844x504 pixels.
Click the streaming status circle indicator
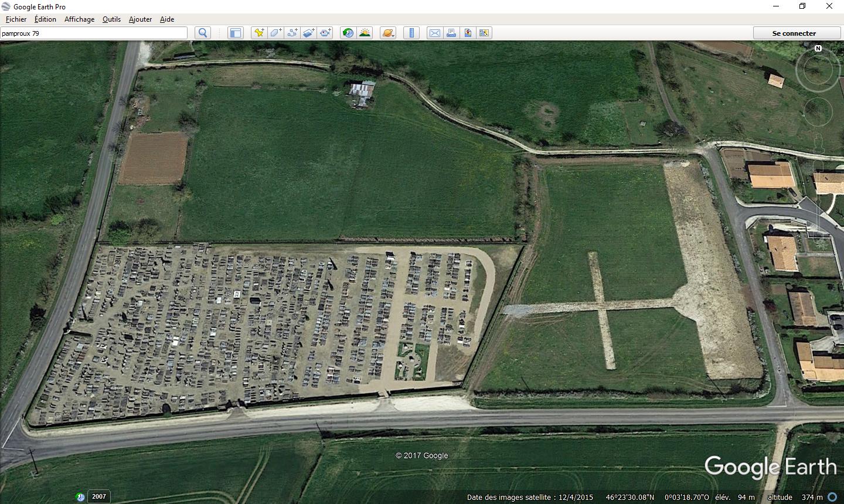click(832, 497)
